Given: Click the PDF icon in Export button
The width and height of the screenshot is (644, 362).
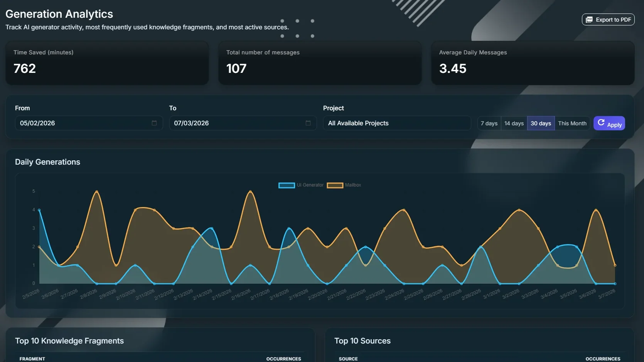Looking at the screenshot, I should [589, 20].
